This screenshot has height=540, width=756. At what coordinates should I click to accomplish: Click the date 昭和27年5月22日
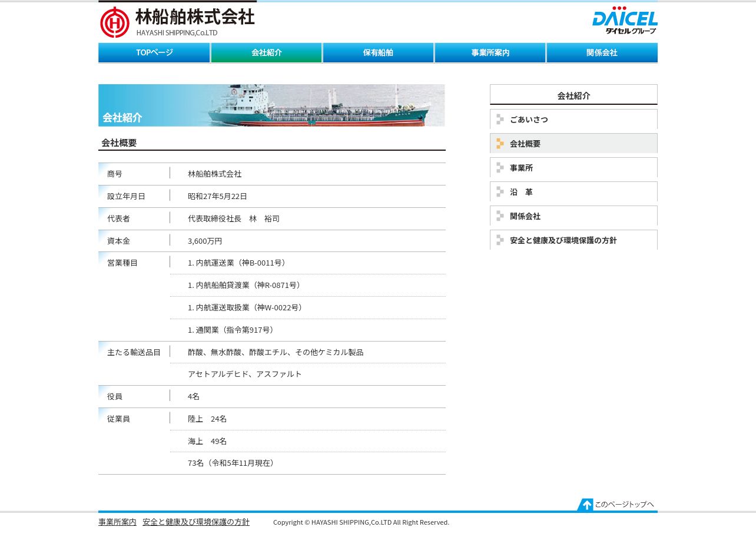pyautogui.click(x=218, y=196)
